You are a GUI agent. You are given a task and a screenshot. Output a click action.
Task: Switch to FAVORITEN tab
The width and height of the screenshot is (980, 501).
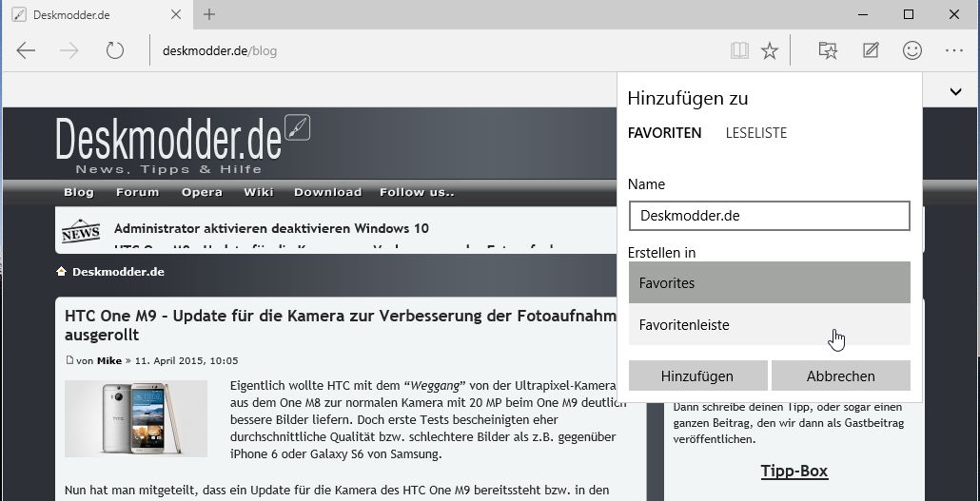point(664,133)
